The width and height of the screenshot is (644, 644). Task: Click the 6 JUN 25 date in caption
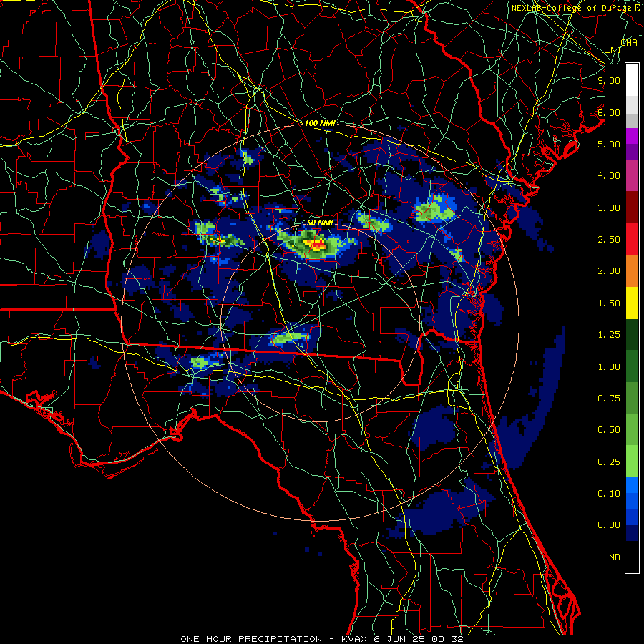401,639
